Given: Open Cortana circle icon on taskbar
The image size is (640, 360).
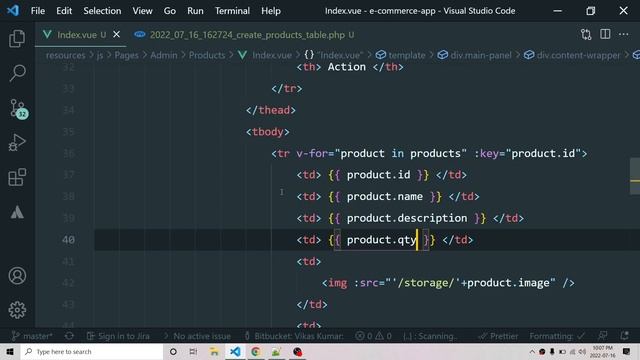Looking at the screenshot, I should pos(173,351).
